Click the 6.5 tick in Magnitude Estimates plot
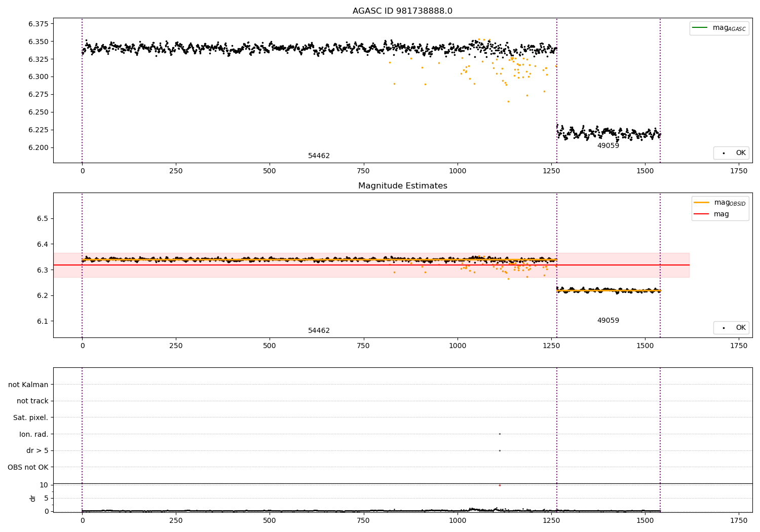The width and height of the screenshot is (760, 532). [x=42, y=218]
